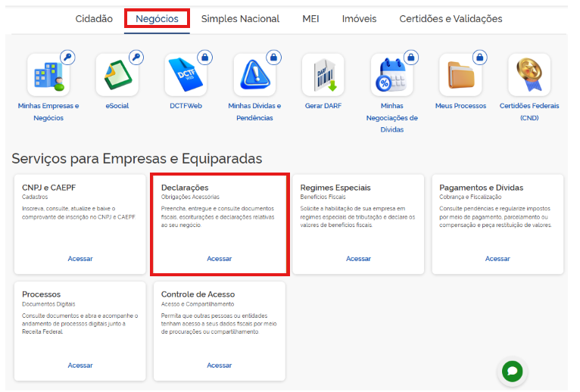
Task: Click the DCTFWeb link label
Action: [x=186, y=106]
